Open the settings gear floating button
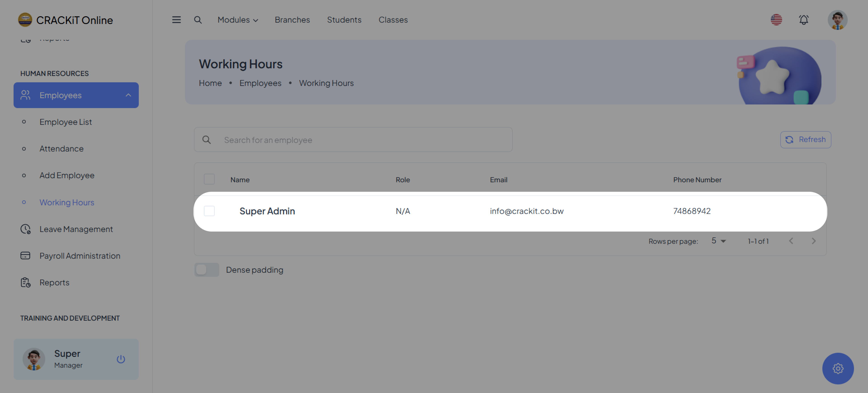Viewport: 868px width, 393px height. (x=838, y=368)
